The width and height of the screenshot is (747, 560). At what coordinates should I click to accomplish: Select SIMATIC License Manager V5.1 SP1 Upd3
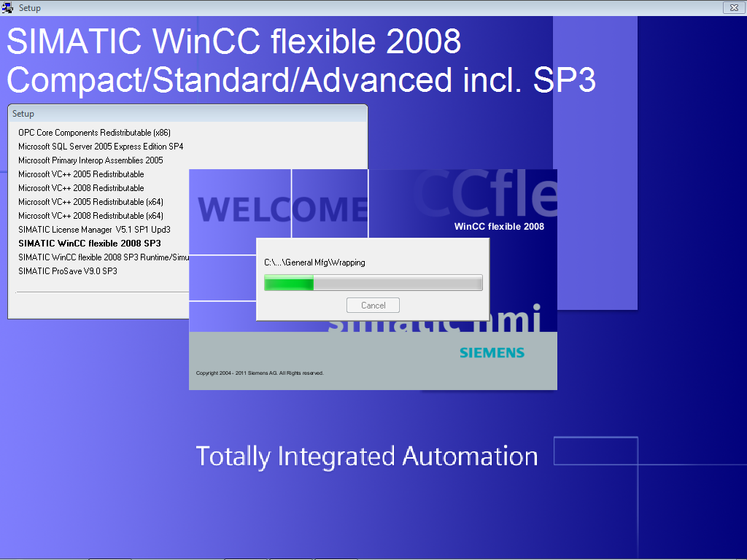94,229
